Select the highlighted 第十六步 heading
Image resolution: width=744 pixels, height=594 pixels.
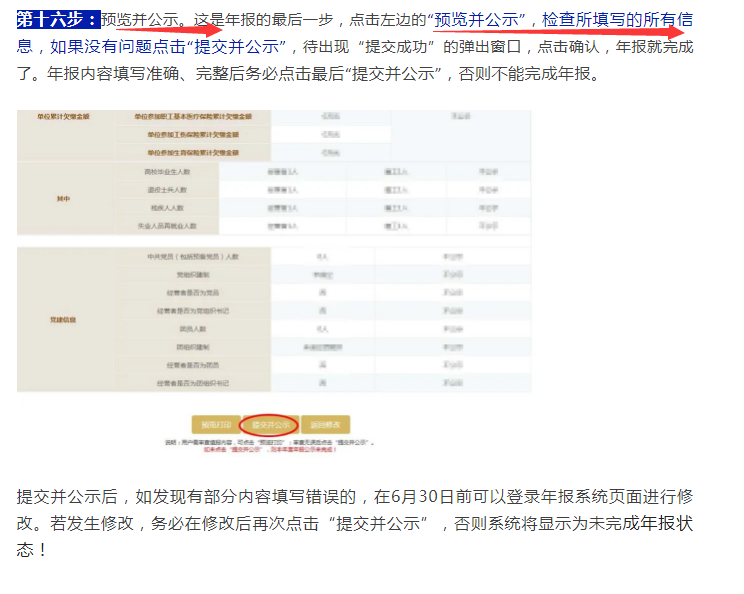pyautogui.click(x=58, y=20)
